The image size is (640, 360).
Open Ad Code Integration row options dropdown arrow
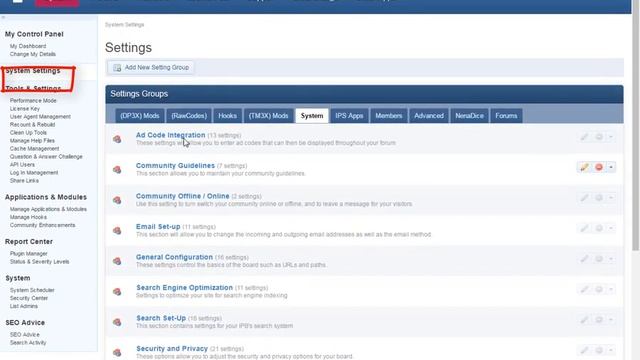click(611, 137)
